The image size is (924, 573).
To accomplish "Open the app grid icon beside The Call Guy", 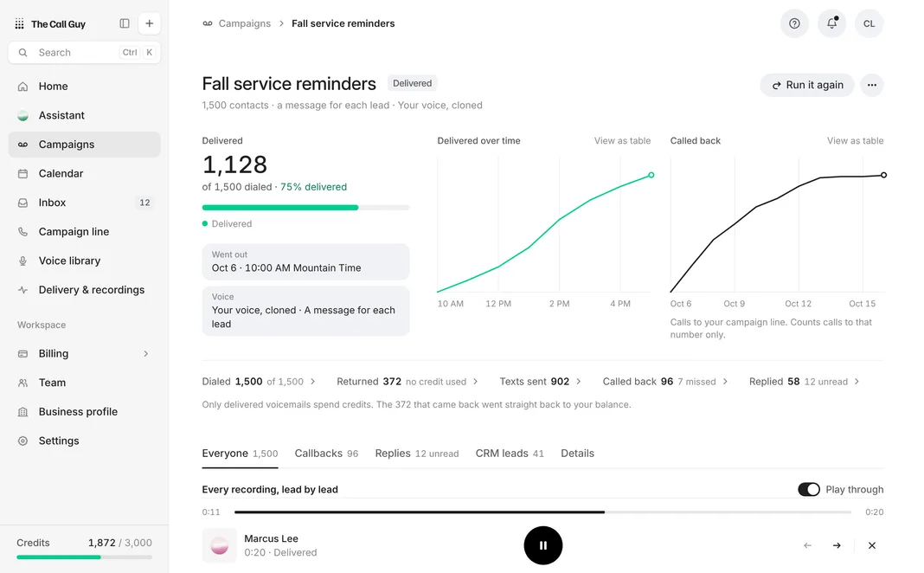I will click(x=19, y=23).
